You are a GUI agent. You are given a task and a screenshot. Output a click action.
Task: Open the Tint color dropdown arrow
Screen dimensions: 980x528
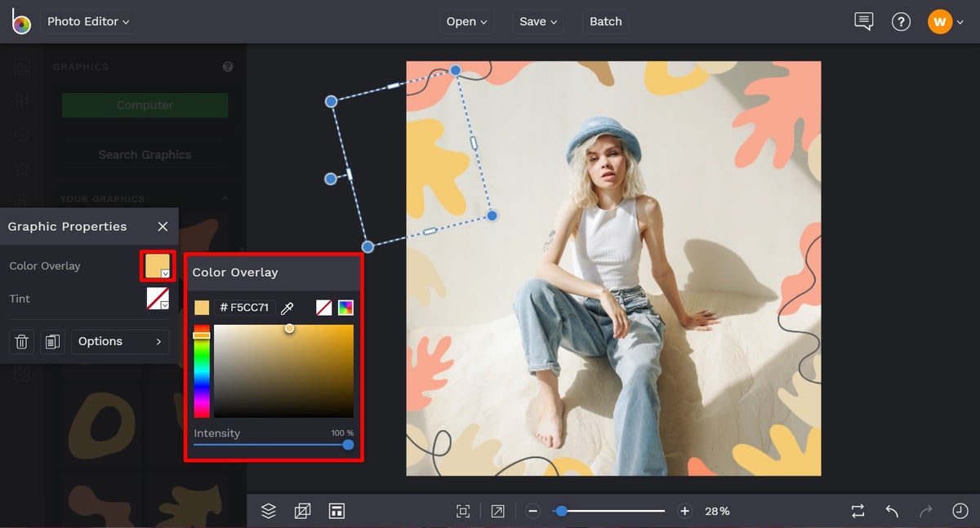(166, 304)
